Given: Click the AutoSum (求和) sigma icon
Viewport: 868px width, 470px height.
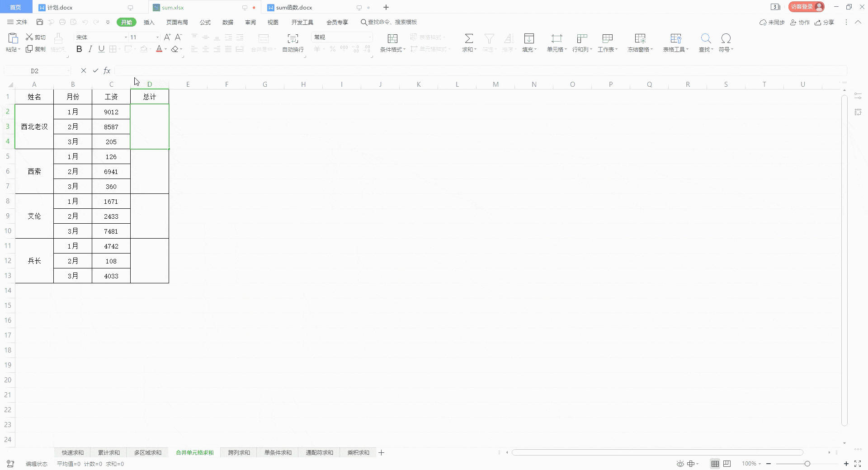Looking at the screenshot, I should pyautogui.click(x=469, y=38).
